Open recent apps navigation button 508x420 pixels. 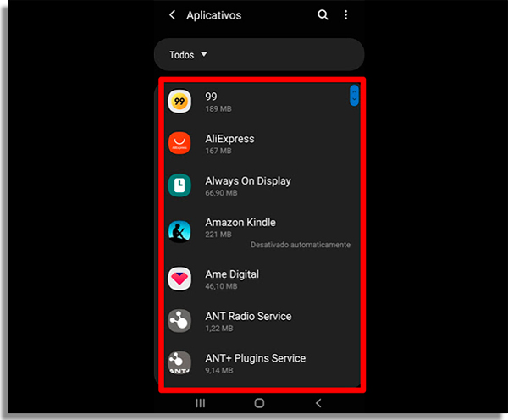tap(200, 403)
